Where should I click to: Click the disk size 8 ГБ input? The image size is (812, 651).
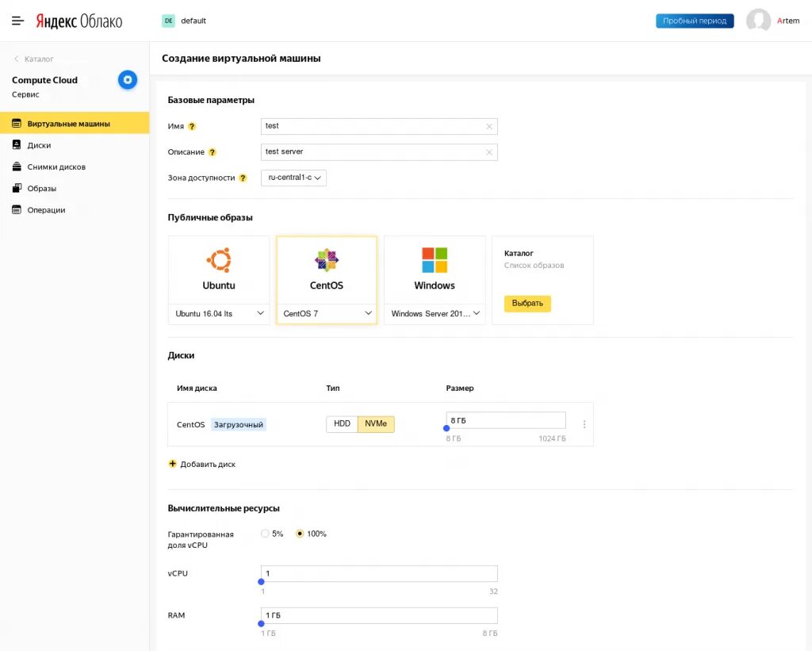(506, 420)
